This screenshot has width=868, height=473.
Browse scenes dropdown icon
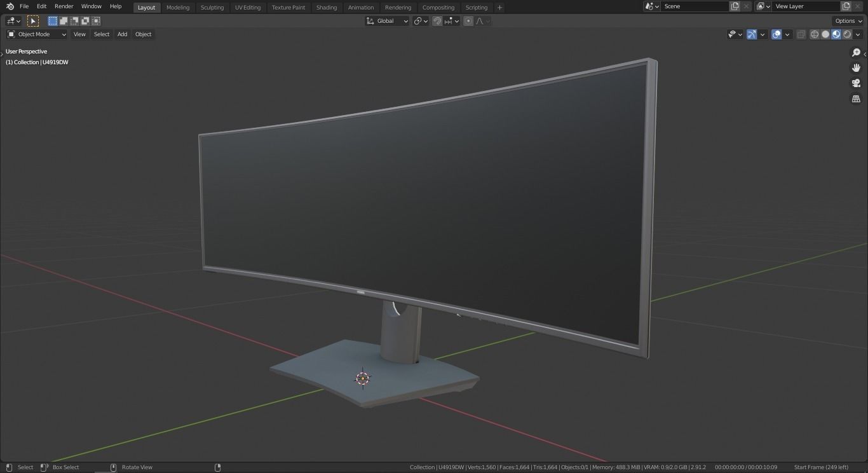pyautogui.click(x=652, y=6)
